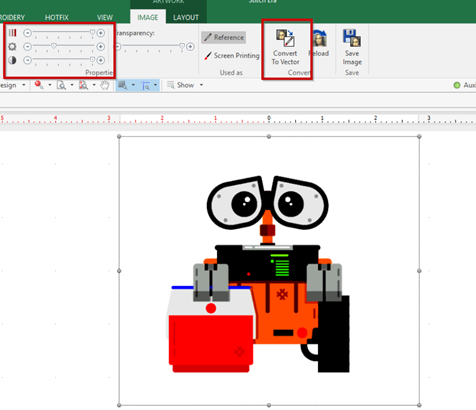Expand the grid view dropdown arrow
476x410 pixels.
click(x=133, y=85)
